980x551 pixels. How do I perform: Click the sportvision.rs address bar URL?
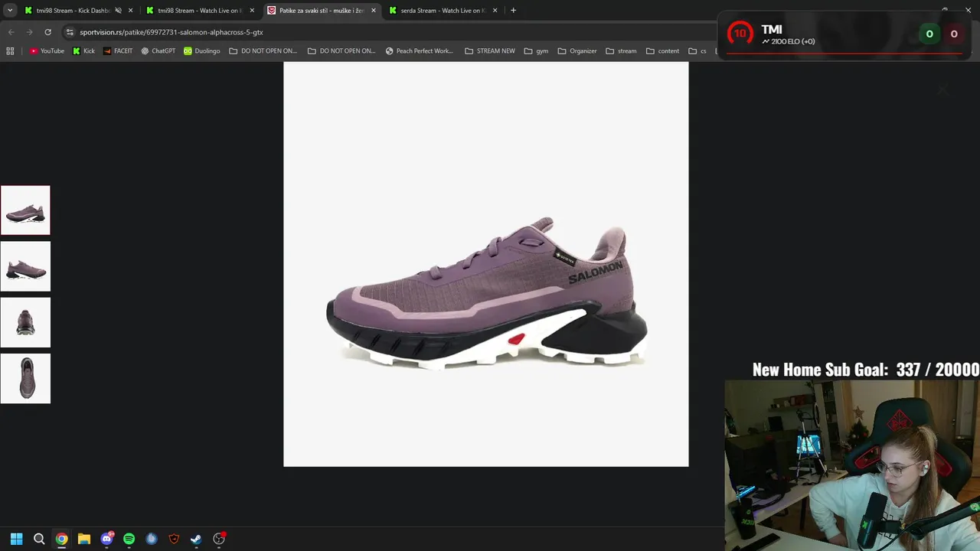171,32
